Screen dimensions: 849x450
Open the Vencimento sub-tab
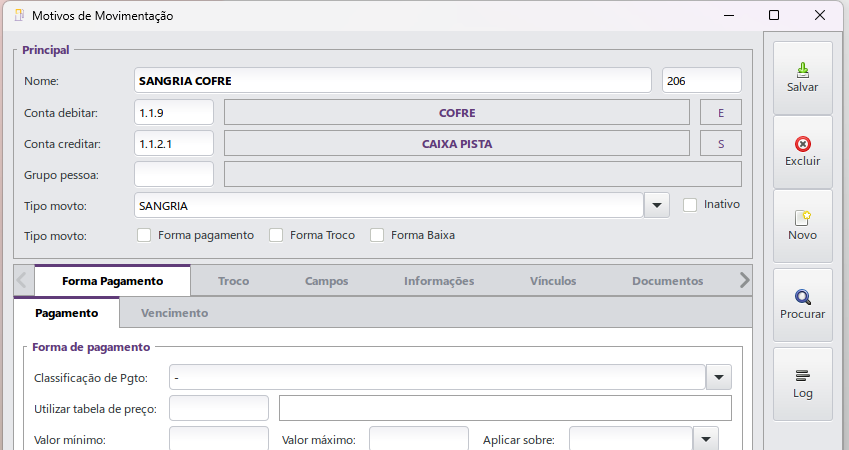coord(174,313)
